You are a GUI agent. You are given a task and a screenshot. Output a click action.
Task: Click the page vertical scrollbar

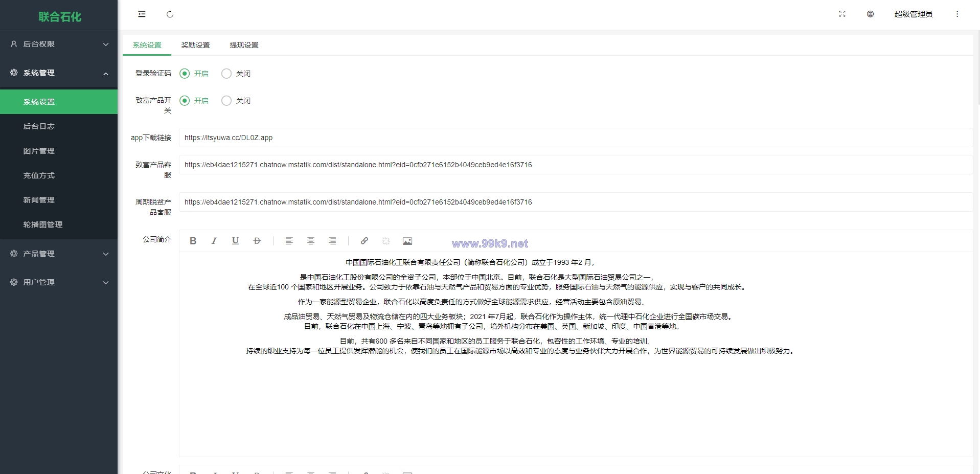click(x=978, y=66)
